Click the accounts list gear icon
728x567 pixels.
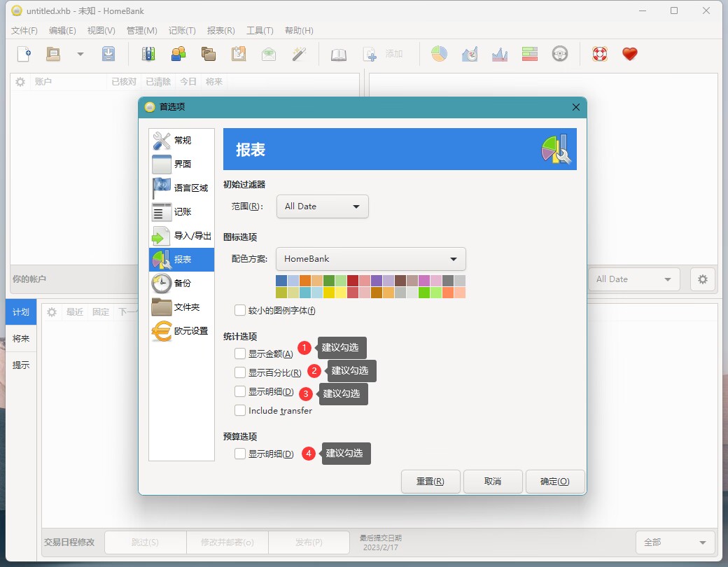point(20,82)
